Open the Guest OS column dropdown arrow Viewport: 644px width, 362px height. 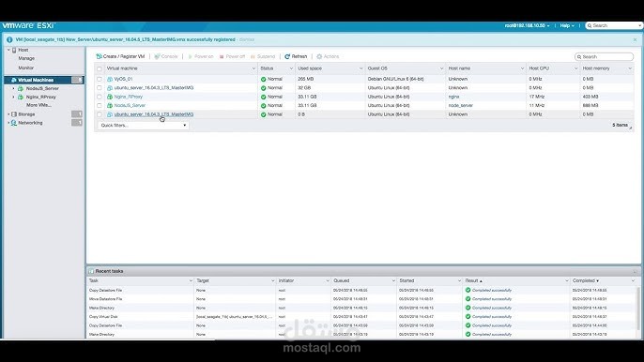(x=441, y=68)
